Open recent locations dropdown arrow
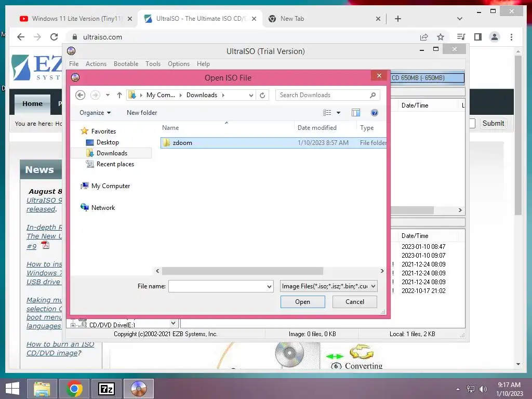Viewport: 532px width, 399px height. point(108,96)
